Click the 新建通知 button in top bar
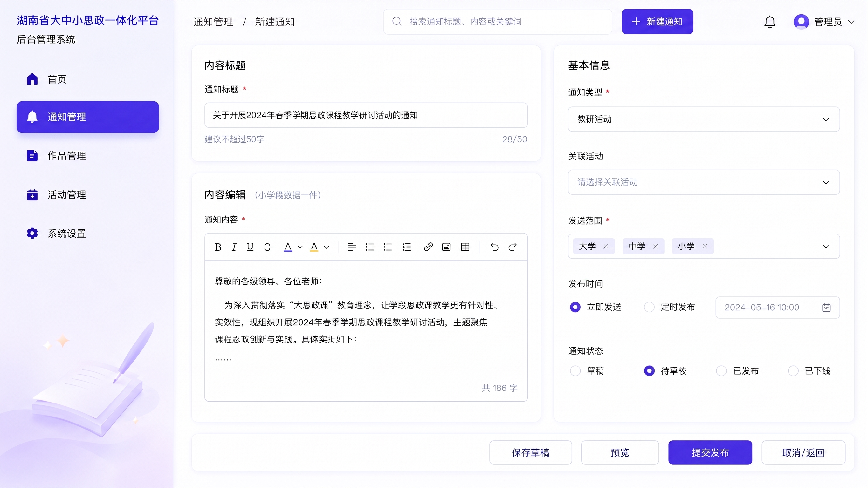This screenshot has width=868, height=488. (x=657, y=22)
